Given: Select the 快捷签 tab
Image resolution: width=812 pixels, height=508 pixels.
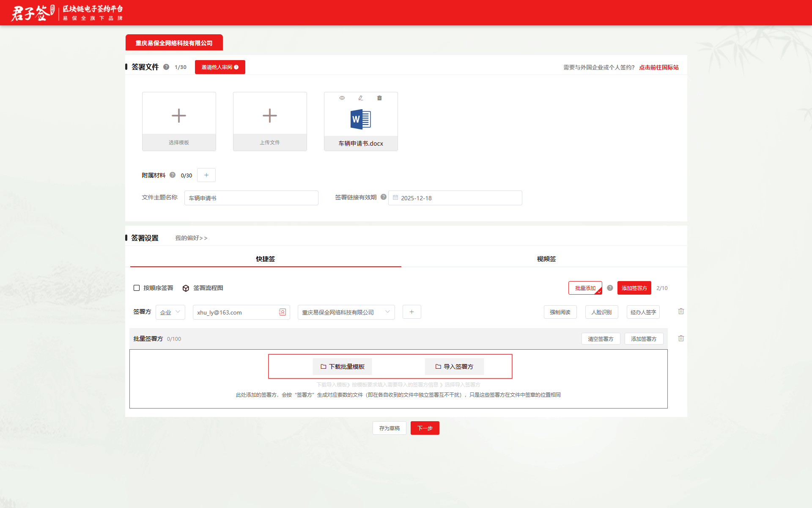Looking at the screenshot, I should click(265, 259).
